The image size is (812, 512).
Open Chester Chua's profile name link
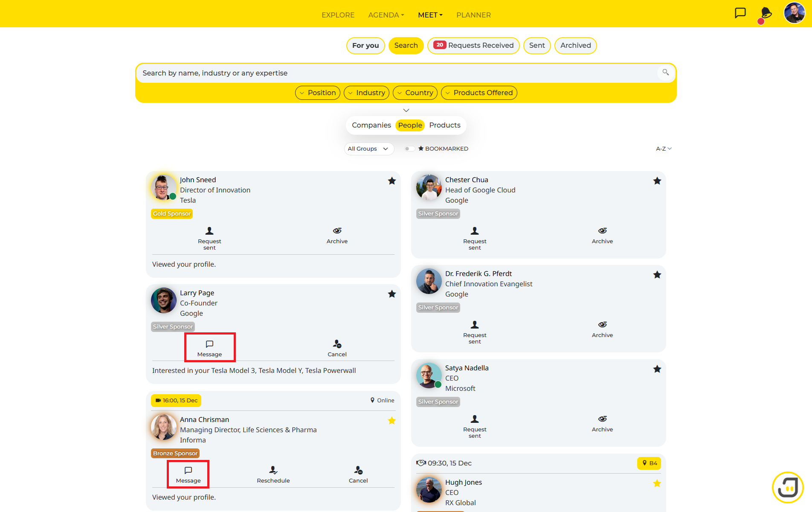click(467, 180)
